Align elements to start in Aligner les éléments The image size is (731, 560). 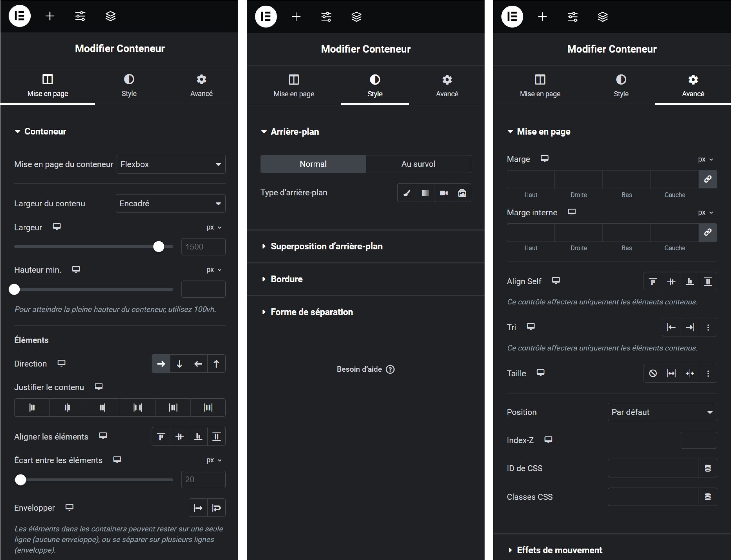pos(161,437)
